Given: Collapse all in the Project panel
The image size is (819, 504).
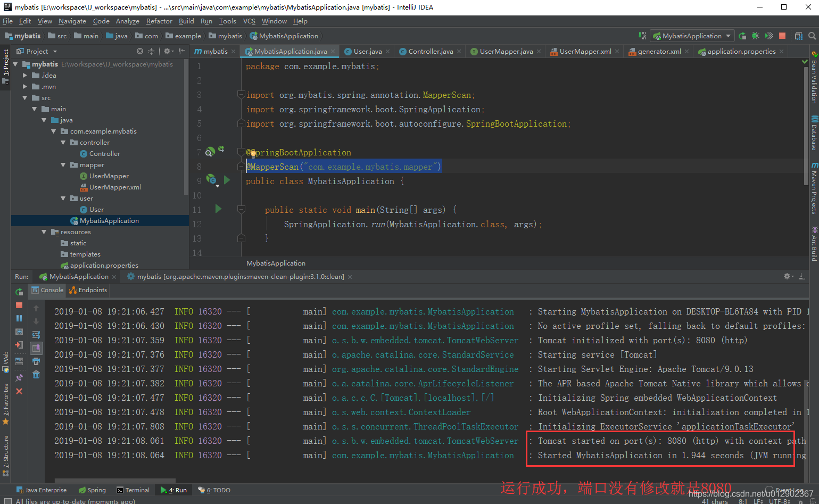Looking at the screenshot, I should pos(151,51).
